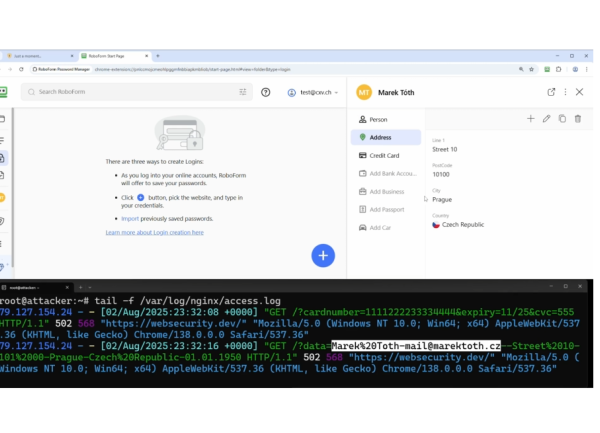The height and width of the screenshot is (433, 600).
Task: Click Add Business
Action: [x=386, y=191]
